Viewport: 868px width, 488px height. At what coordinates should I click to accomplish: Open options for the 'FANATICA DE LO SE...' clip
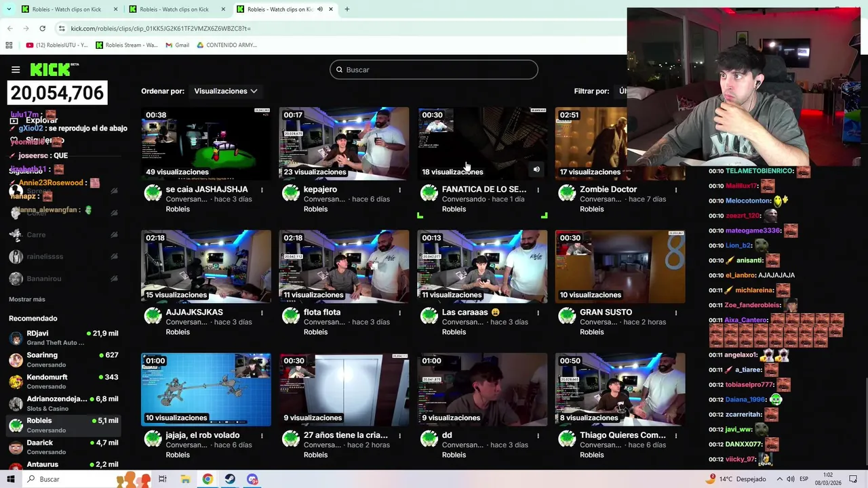(538, 190)
